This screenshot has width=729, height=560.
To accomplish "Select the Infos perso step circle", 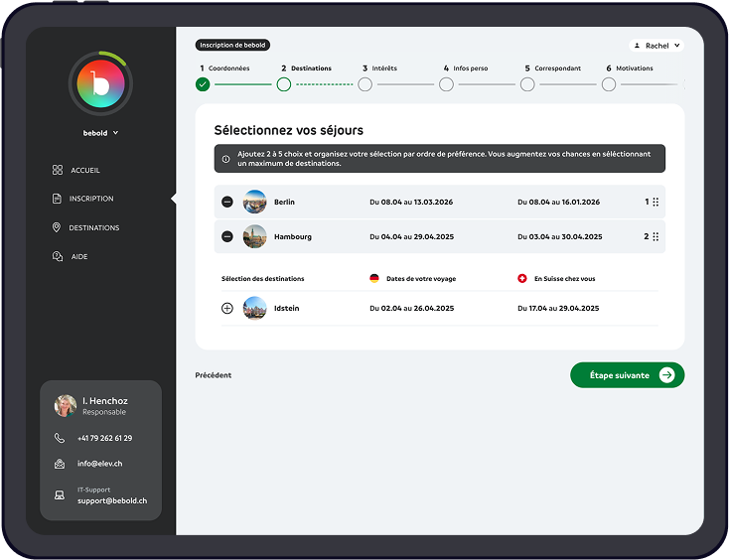I will click(x=446, y=84).
